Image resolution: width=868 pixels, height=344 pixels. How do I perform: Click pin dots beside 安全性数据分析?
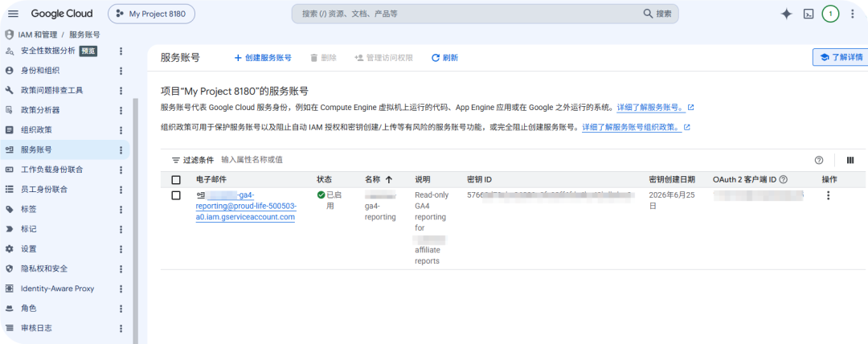[121, 51]
